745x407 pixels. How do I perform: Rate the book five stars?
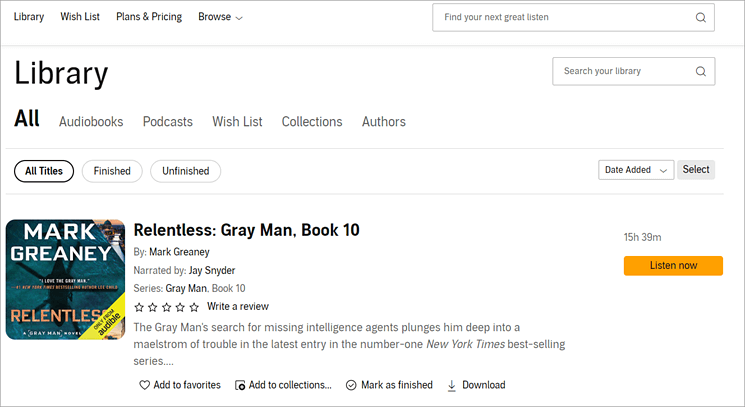[x=194, y=307]
